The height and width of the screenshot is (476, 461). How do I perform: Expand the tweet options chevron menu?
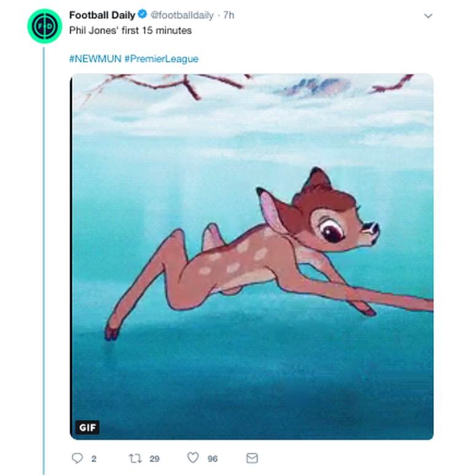[428, 16]
